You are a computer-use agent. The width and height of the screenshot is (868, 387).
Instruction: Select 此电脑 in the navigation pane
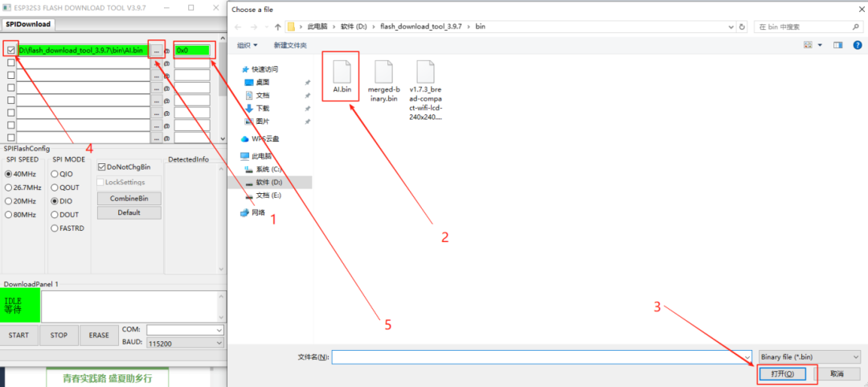(x=256, y=156)
